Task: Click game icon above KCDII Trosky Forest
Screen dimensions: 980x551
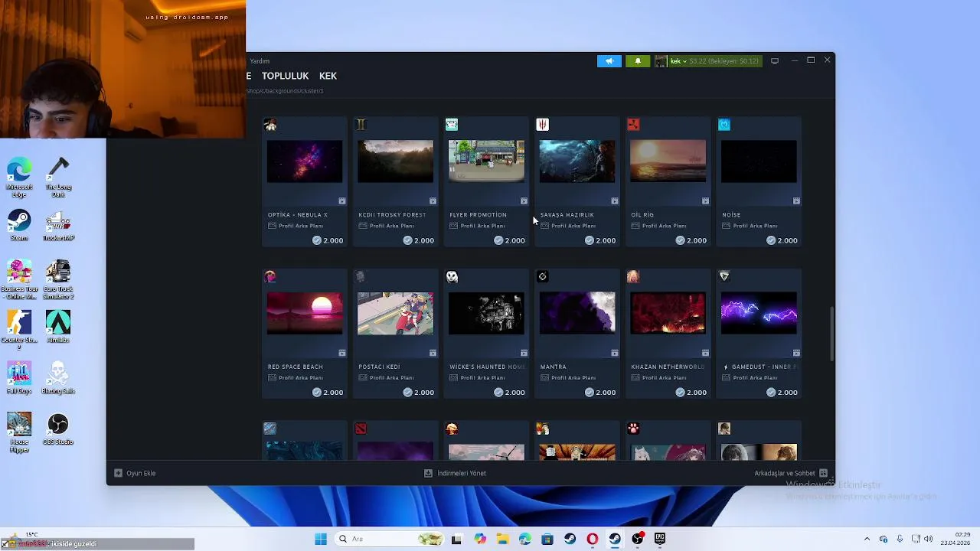Action: coord(361,125)
